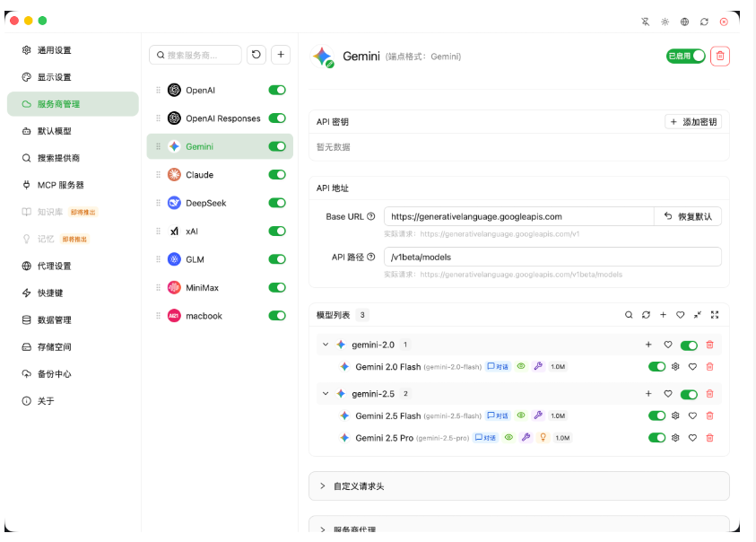Collapse all model groups icon
This screenshot has width=756, height=542.
698,315
